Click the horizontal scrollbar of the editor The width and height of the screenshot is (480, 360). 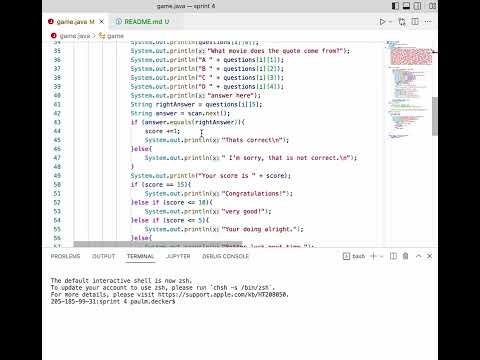coord(158,244)
